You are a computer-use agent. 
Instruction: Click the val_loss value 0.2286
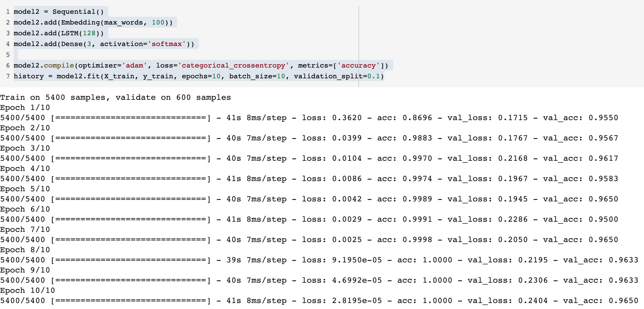pos(513,219)
